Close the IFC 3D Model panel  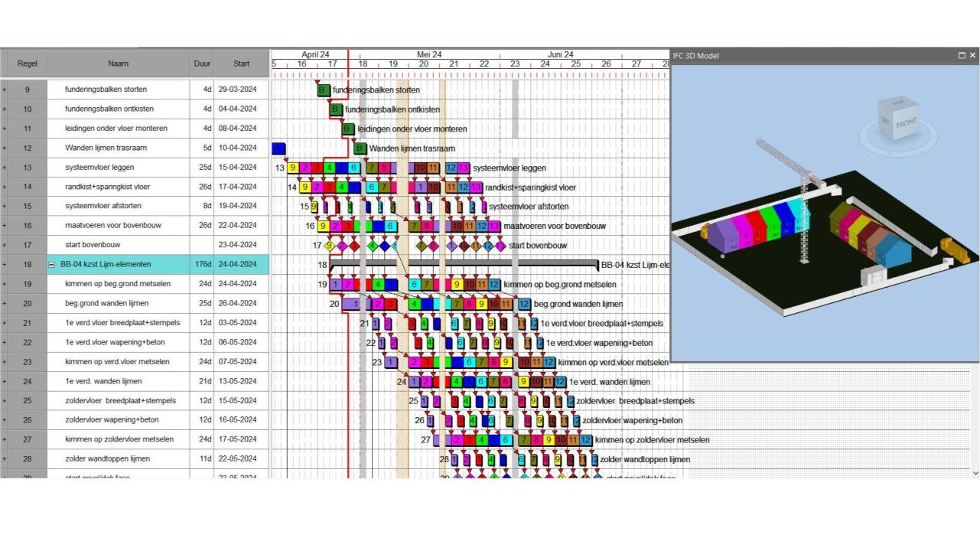click(x=972, y=56)
